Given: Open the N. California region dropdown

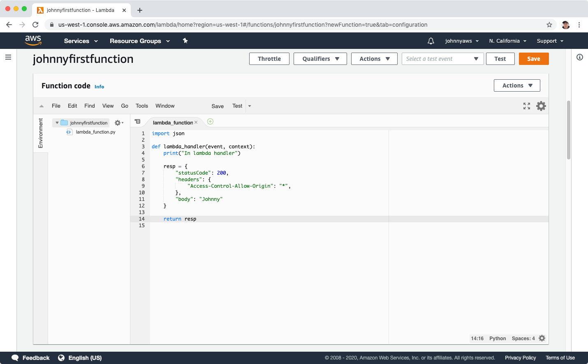Looking at the screenshot, I should point(508,41).
